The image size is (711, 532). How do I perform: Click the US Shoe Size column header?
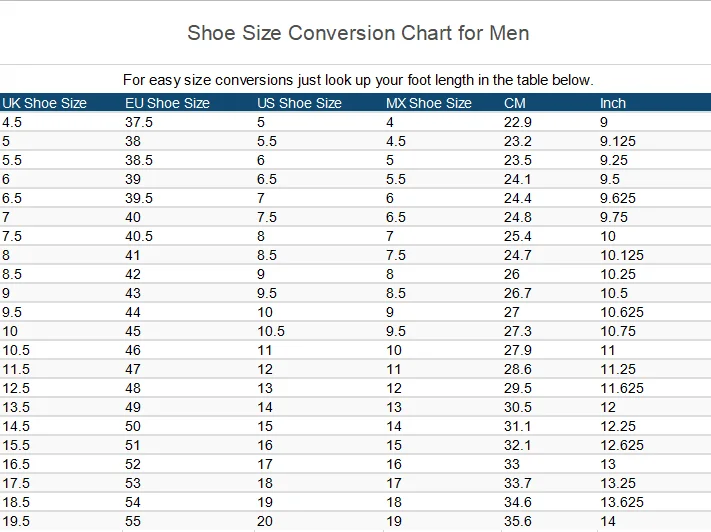299,103
